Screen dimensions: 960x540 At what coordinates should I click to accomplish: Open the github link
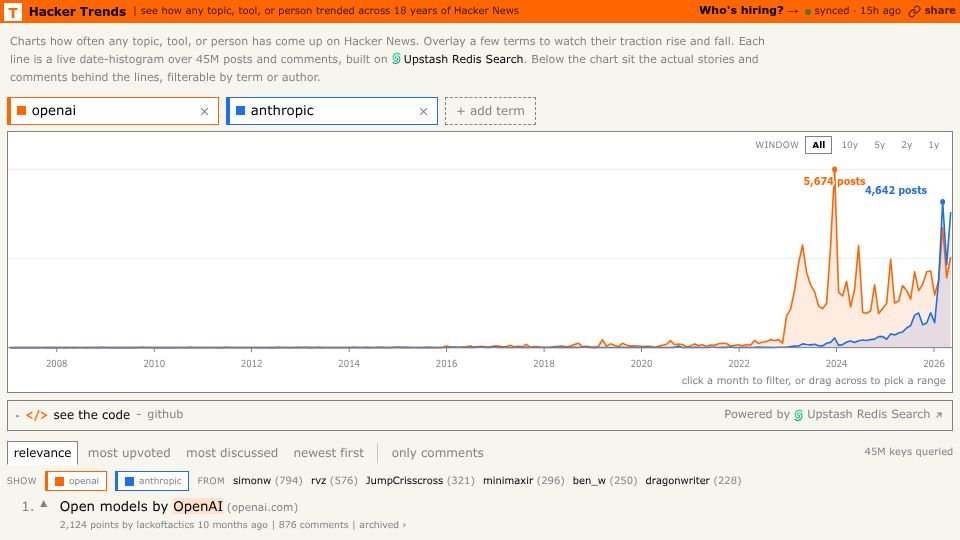click(165, 414)
